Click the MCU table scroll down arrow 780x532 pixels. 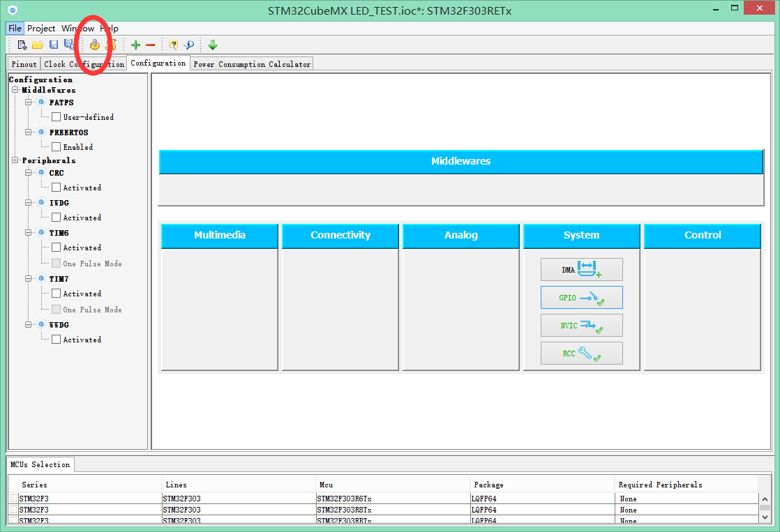pos(765,517)
